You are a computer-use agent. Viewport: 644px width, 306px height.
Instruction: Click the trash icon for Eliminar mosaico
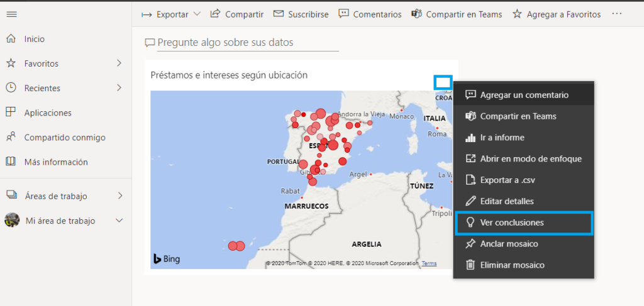[x=470, y=265]
